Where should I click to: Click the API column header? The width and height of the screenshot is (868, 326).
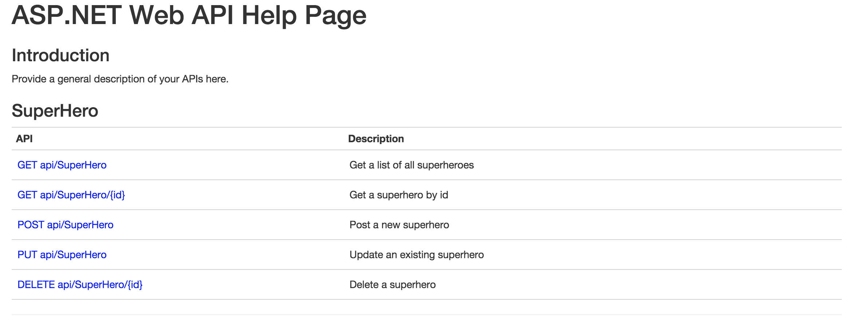(24, 139)
